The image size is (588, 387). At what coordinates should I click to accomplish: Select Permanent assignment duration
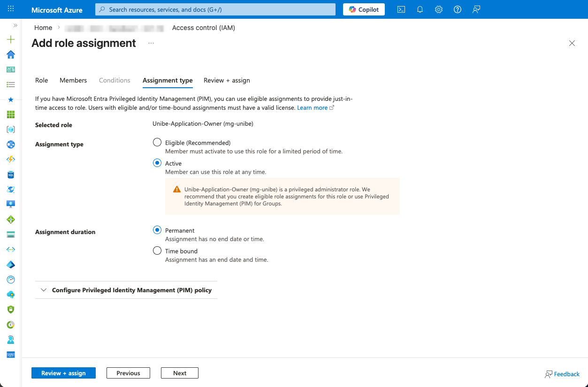[157, 230]
